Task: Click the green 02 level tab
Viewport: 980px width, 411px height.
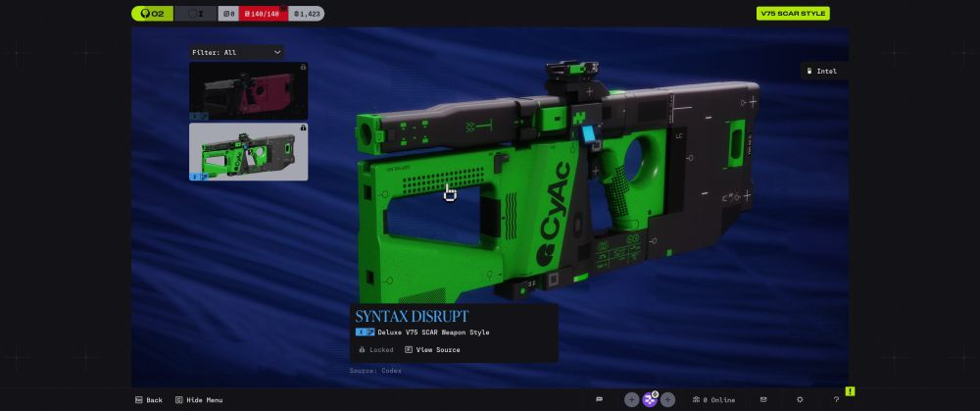Action: click(152, 14)
